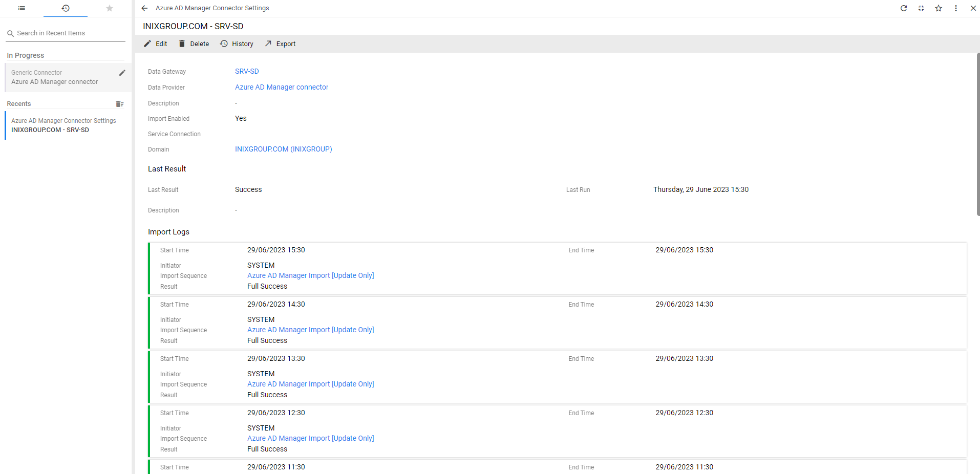980x474 pixels.
Task: Switch to the recent items history tab
Action: [x=66, y=8]
